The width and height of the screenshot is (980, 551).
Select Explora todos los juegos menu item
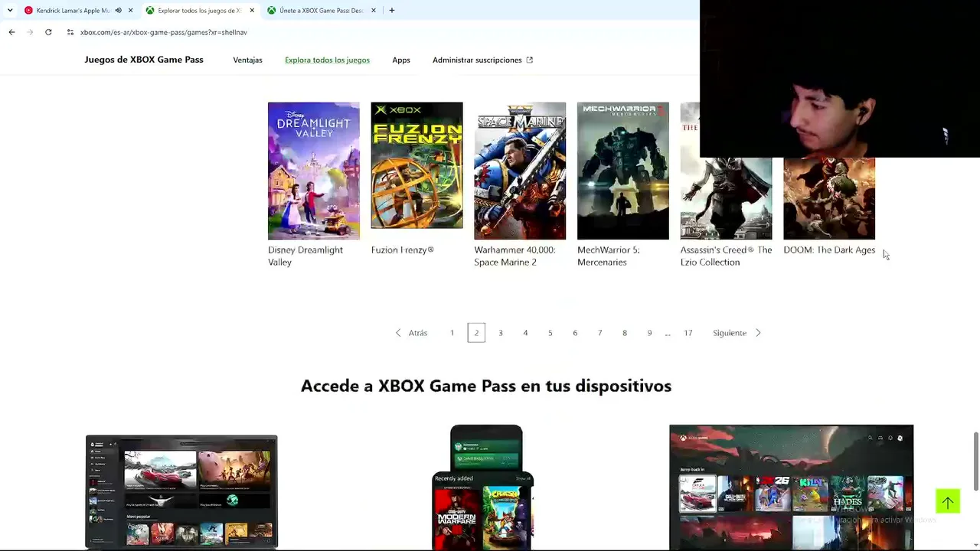(327, 60)
